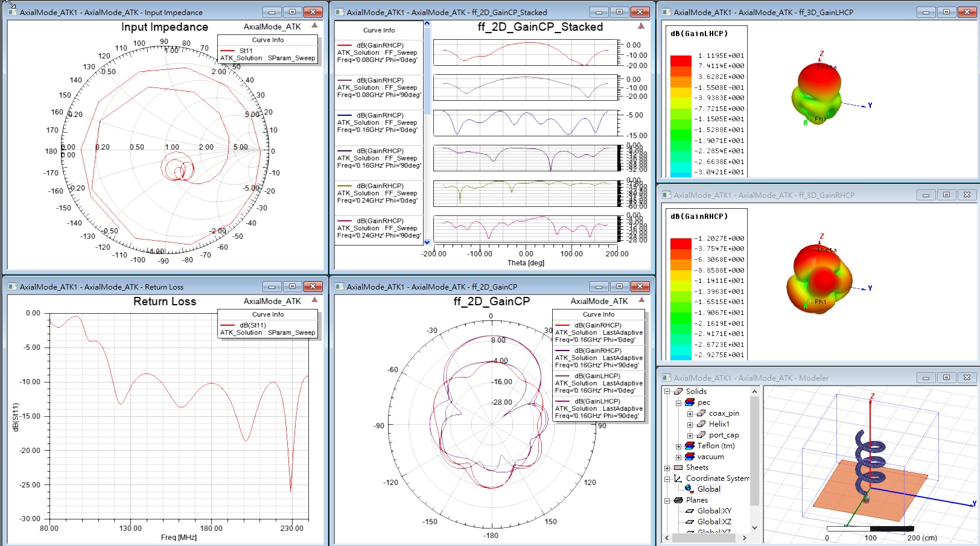The height and width of the screenshot is (546, 980).
Task: Click the Modeler tree vertical scroll up arrow
Action: [754, 392]
